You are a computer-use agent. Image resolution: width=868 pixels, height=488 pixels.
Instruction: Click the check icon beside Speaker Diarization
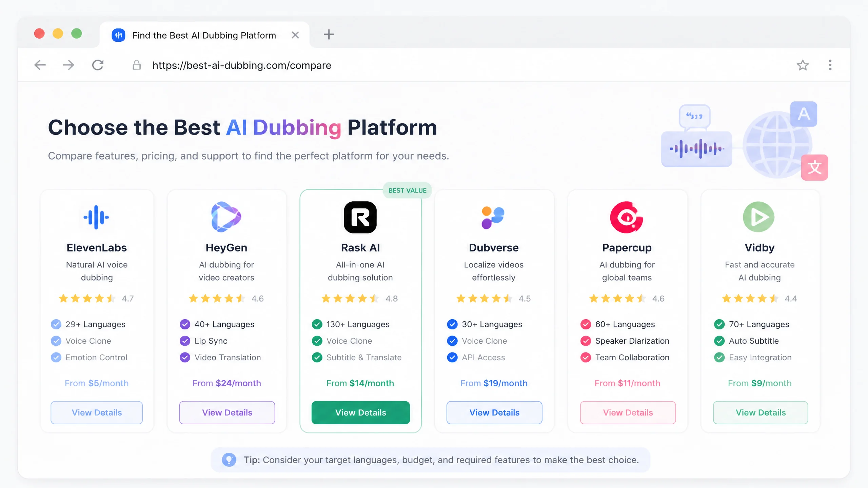point(586,341)
